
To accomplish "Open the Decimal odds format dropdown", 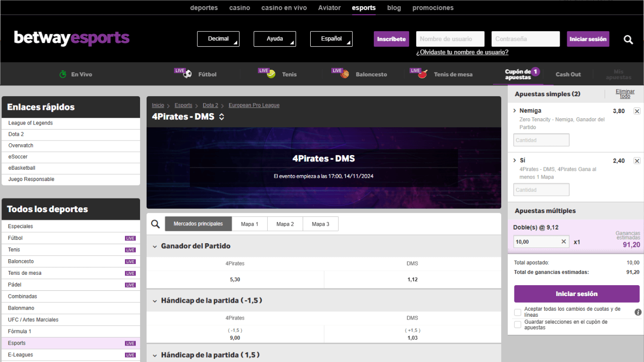I will point(218,39).
